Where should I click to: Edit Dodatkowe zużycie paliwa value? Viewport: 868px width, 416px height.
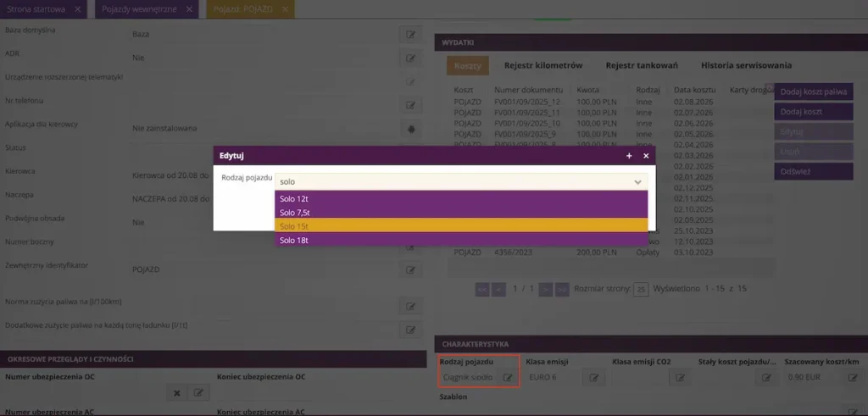pos(411,330)
